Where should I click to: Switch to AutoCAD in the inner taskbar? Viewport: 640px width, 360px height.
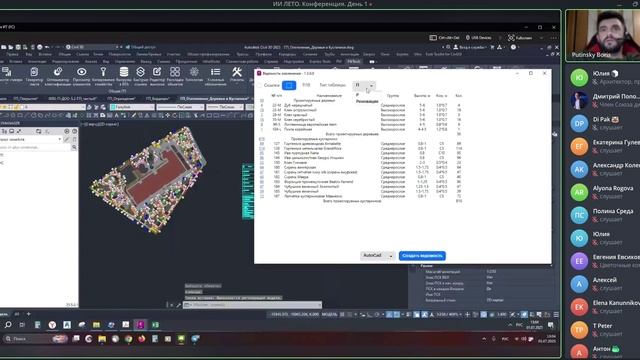click(x=67, y=325)
